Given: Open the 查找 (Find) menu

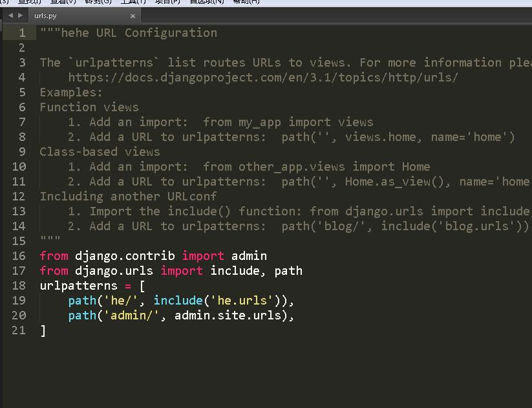Looking at the screenshot, I should coord(29,2).
